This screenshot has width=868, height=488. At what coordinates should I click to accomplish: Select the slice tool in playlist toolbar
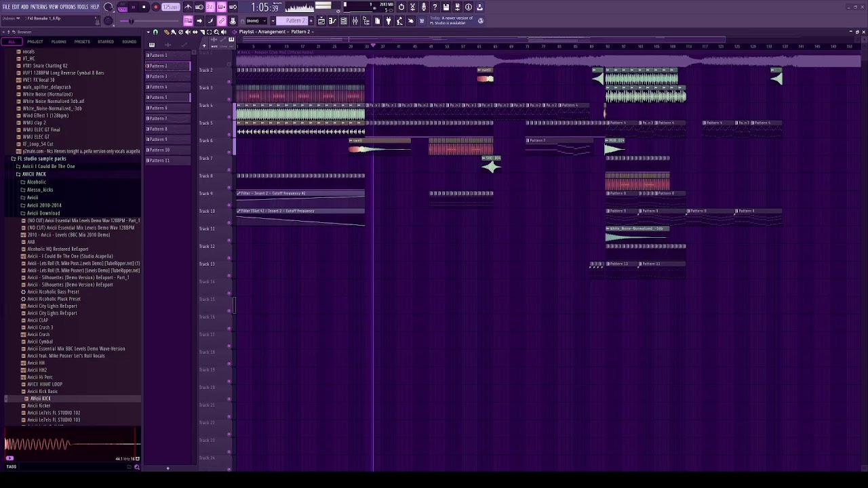click(201, 32)
